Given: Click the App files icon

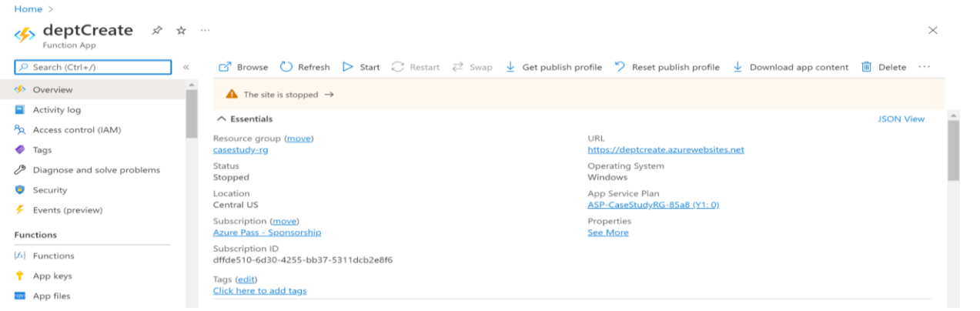Looking at the screenshot, I should [x=20, y=296].
